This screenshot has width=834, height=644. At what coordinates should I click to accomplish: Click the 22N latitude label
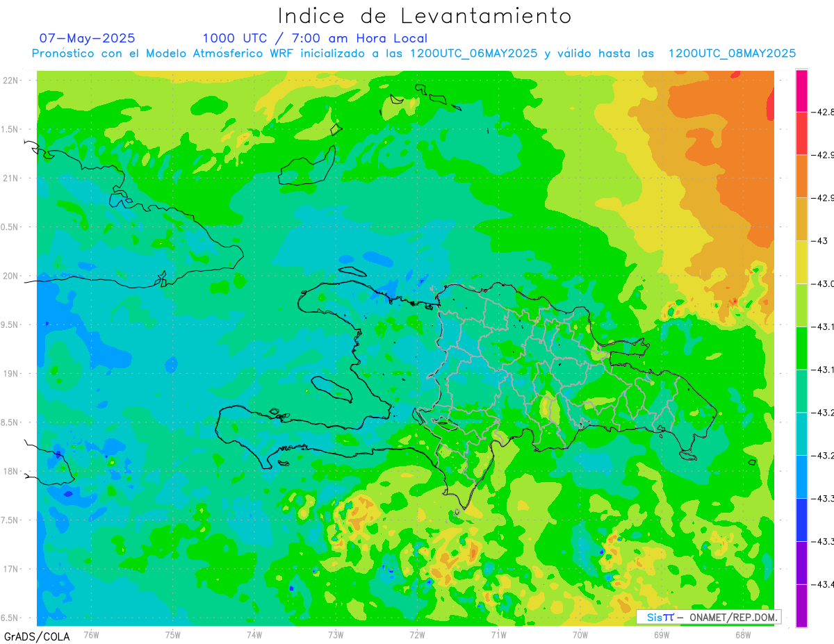tap(11, 81)
